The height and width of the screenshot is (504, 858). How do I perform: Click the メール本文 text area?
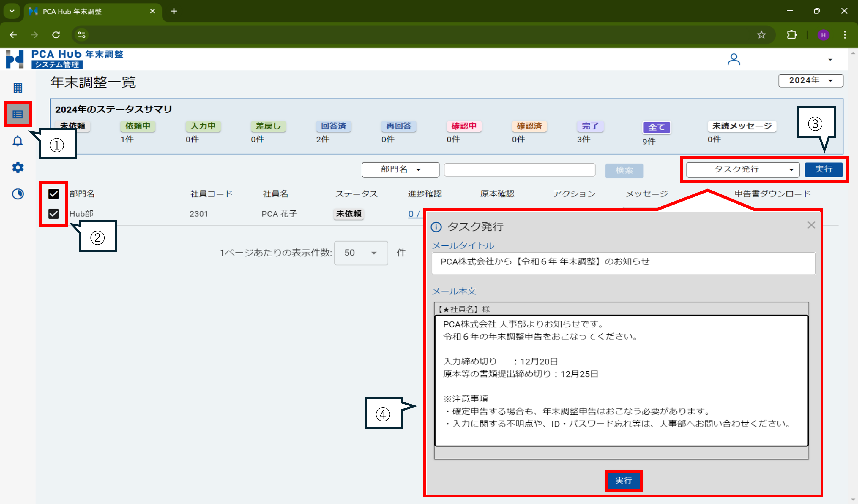pyautogui.click(x=622, y=381)
